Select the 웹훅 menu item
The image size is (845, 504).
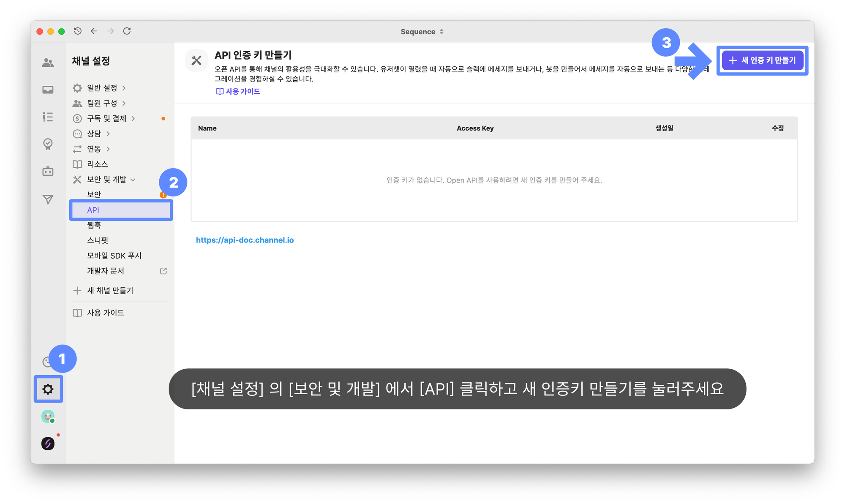pos(94,225)
